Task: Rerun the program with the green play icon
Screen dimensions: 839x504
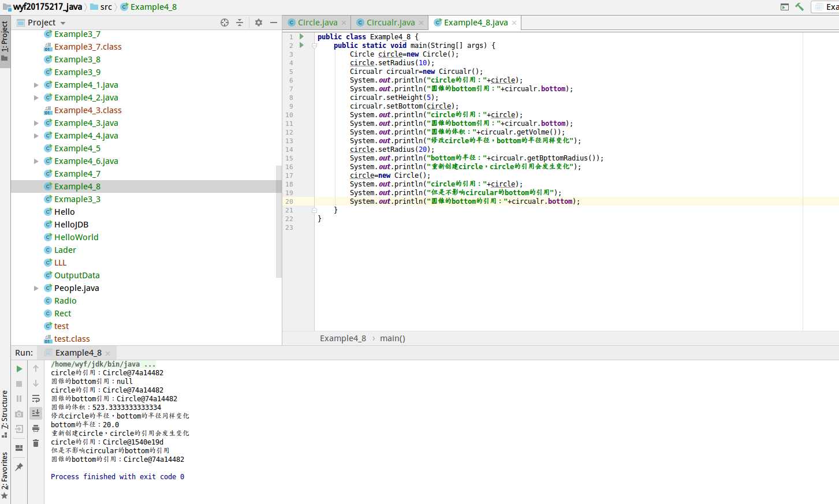Action: pyautogui.click(x=19, y=369)
